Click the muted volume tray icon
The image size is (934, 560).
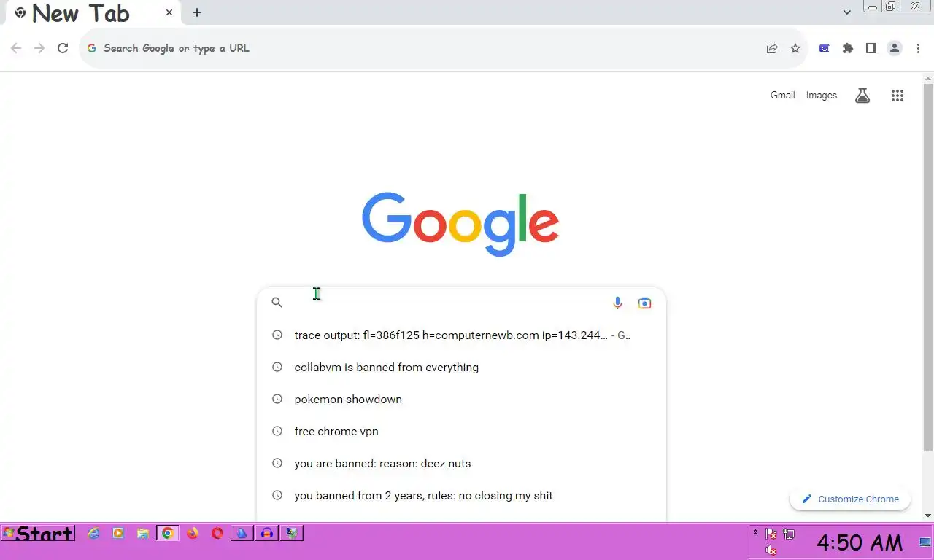(x=771, y=551)
